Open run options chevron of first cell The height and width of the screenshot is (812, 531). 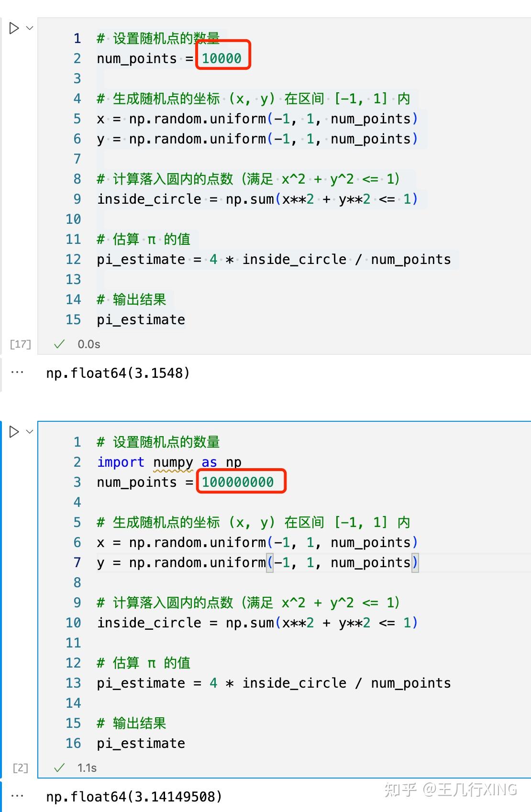pos(30,28)
